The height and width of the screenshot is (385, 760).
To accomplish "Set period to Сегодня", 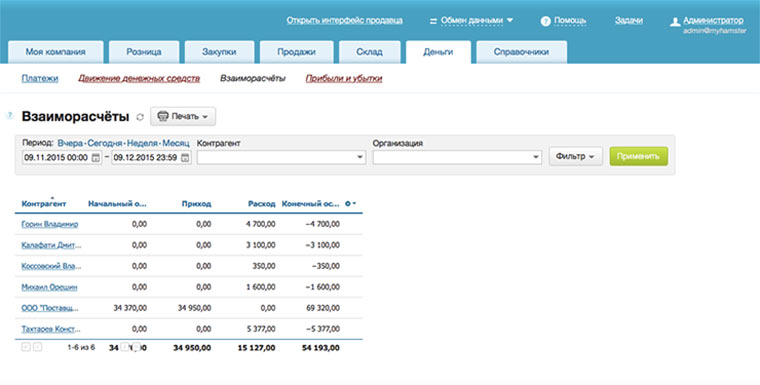I will click(x=105, y=144).
